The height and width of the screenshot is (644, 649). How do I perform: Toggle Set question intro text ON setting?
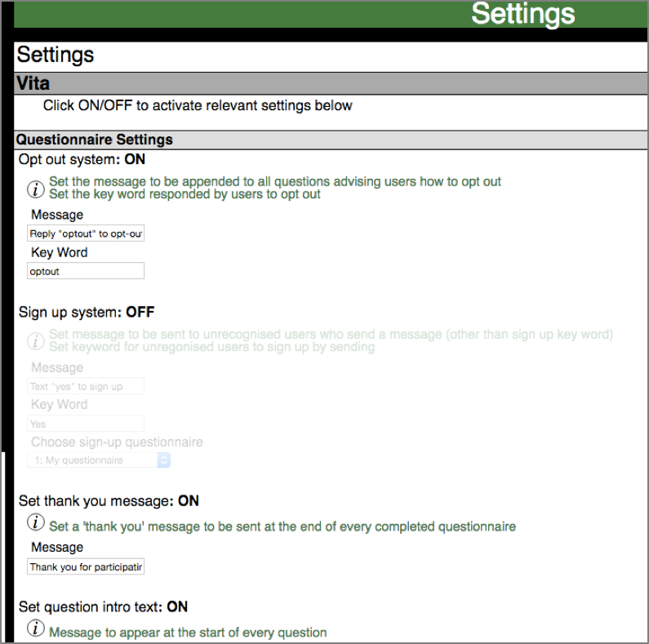coord(176,606)
